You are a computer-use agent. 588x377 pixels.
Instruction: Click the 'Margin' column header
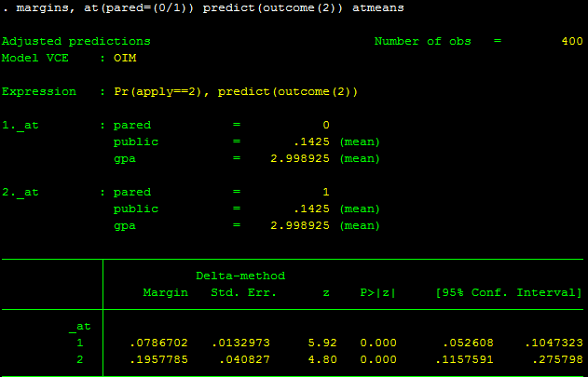[x=165, y=293]
